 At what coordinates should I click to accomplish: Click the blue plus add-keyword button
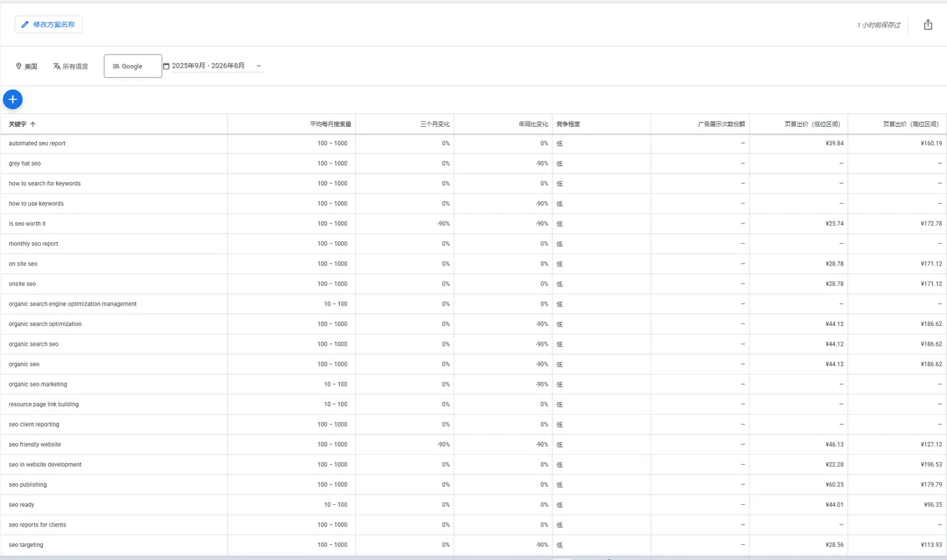[12, 99]
